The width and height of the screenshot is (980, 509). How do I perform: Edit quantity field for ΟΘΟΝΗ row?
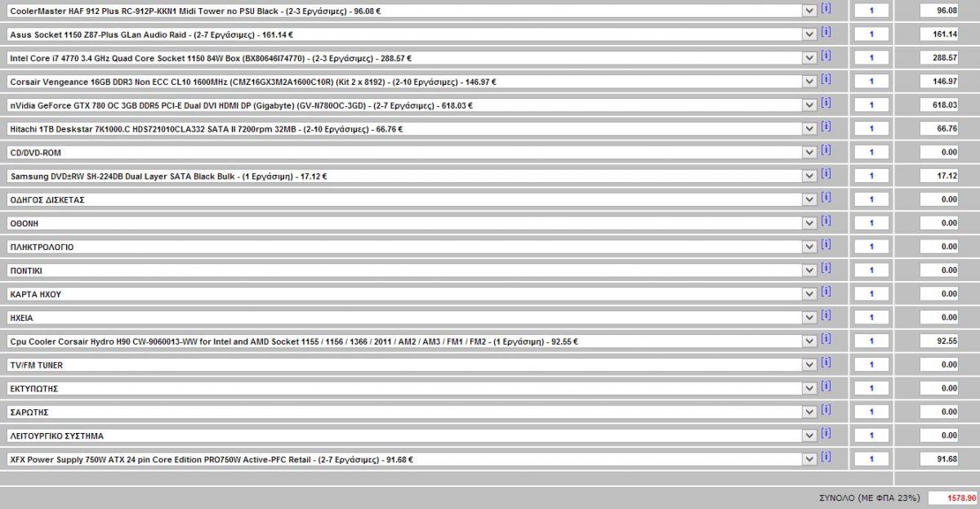pos(871,223)
